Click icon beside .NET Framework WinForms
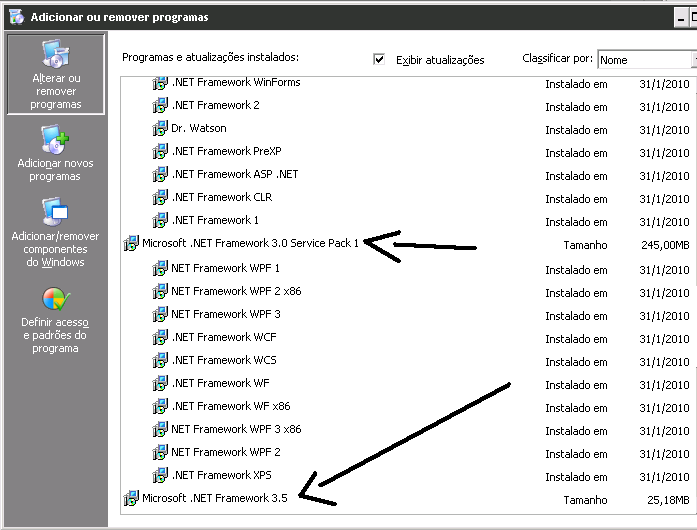697x530 pixels. tap(160, 83)
